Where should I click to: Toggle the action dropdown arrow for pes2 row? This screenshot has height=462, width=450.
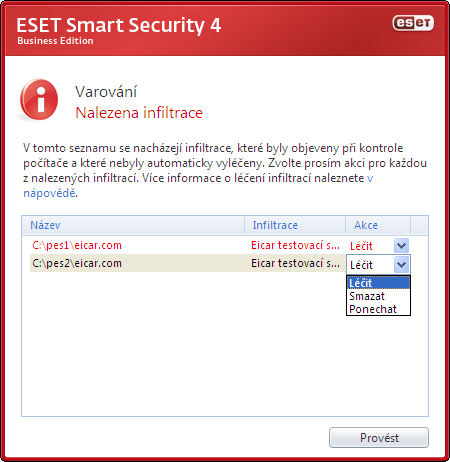coord(401,265)
